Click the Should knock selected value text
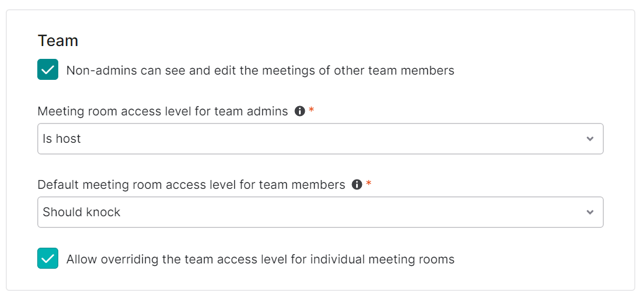644x299 pixels. [82, 212]
